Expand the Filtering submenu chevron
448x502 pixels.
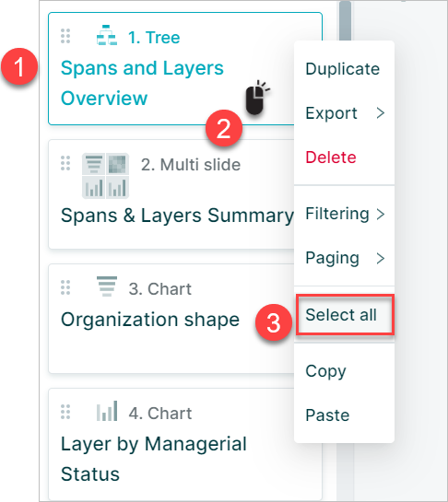381,215
